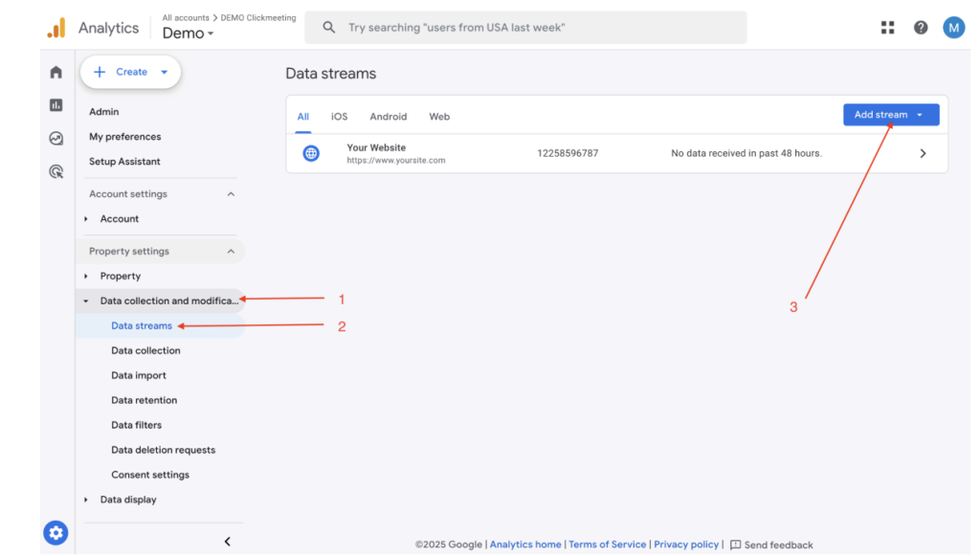Screen dimensions: 980x556
Task: Open the Home icon in left rail
Action: [x=56, y=73]
